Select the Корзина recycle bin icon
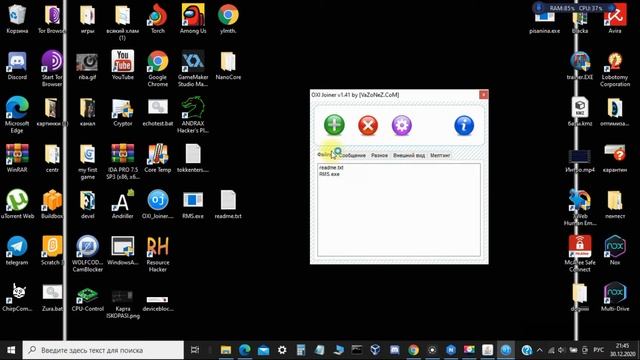Viewport: 640px width, 360px height. 17,19
